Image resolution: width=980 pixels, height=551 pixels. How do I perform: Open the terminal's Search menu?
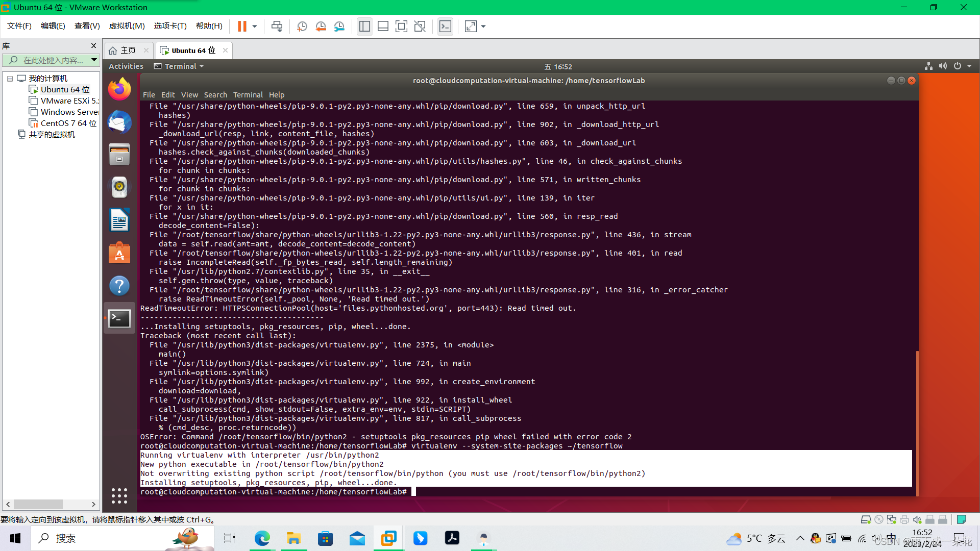[215, 95]
